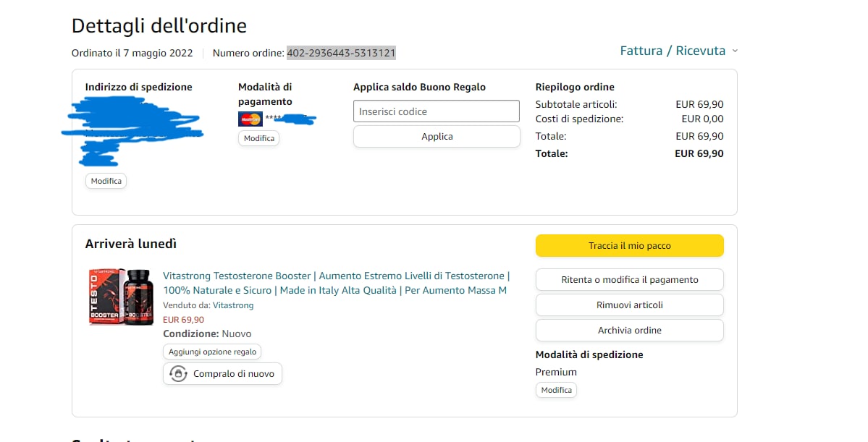The image size is (868, 442).
Task: Expand the Fattura / Ricevuta chevron arrow
Action: [x=735, y=51]
